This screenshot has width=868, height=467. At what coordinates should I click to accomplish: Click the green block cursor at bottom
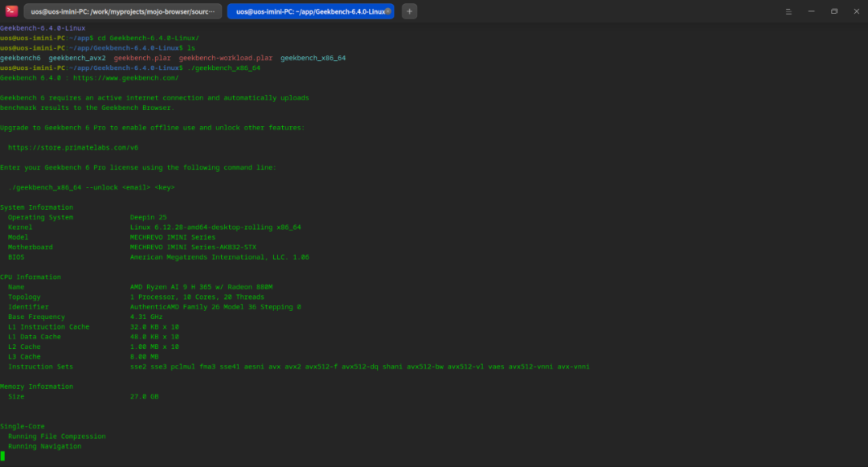(x=2, y=456)
